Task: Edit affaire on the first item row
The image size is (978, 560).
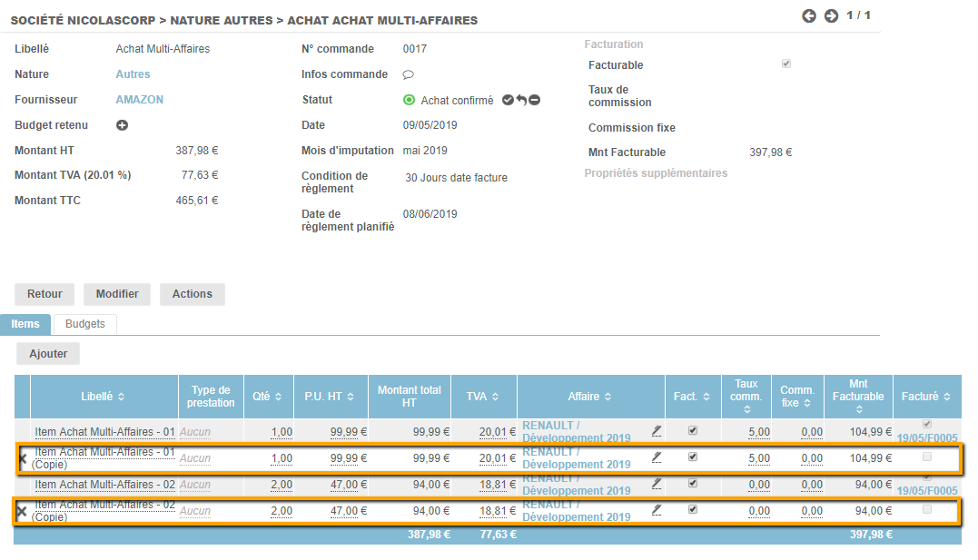Action: tap(657, 430)
